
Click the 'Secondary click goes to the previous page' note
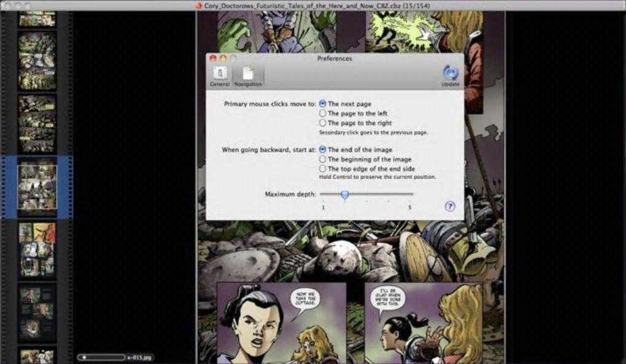pos(373,133)
